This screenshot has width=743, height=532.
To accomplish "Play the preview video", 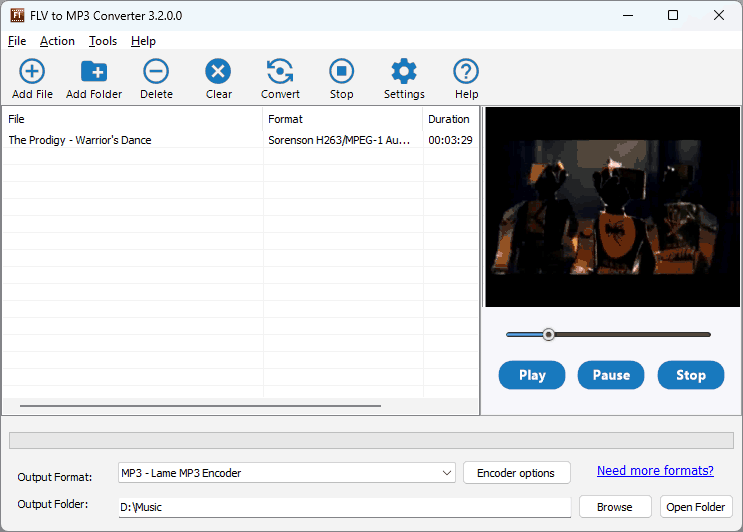I will tap(532, 375).
